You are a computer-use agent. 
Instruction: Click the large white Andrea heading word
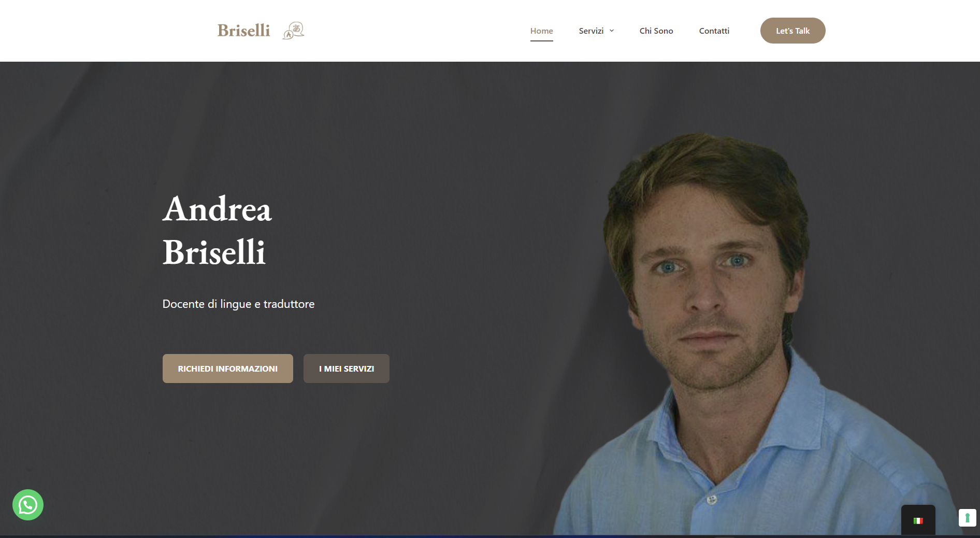(217, 209)
